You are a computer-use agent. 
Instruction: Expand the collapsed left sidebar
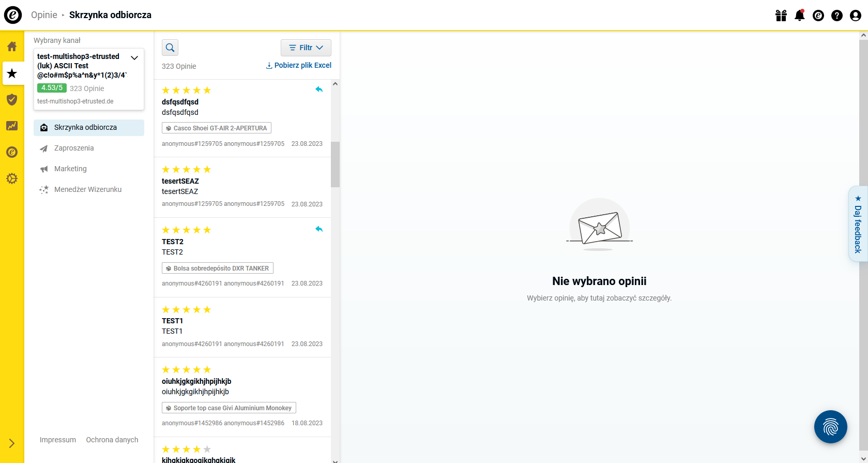click(x=12, y=443)
